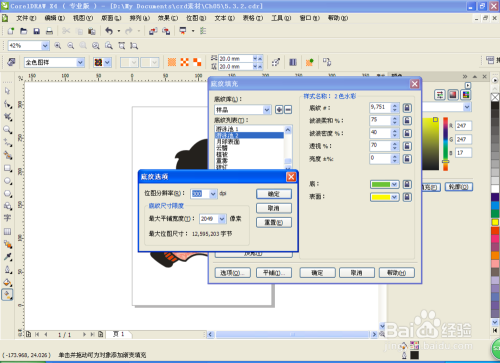Viewport: 500px width, 363px height.
Task: Open the 文件 menu
Action: coord(26,18)
